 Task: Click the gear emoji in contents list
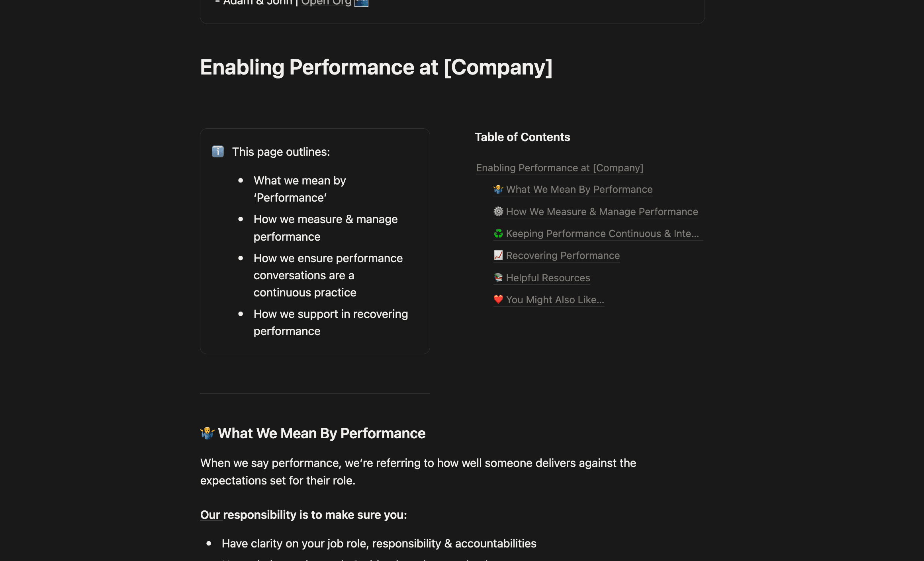click(x=498, y=212)
